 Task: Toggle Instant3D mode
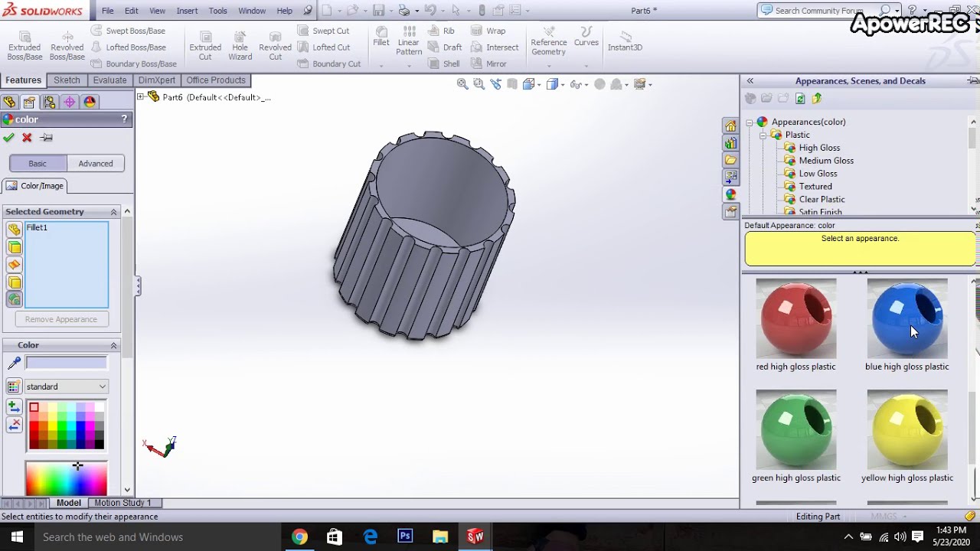[x=625, y=41]
